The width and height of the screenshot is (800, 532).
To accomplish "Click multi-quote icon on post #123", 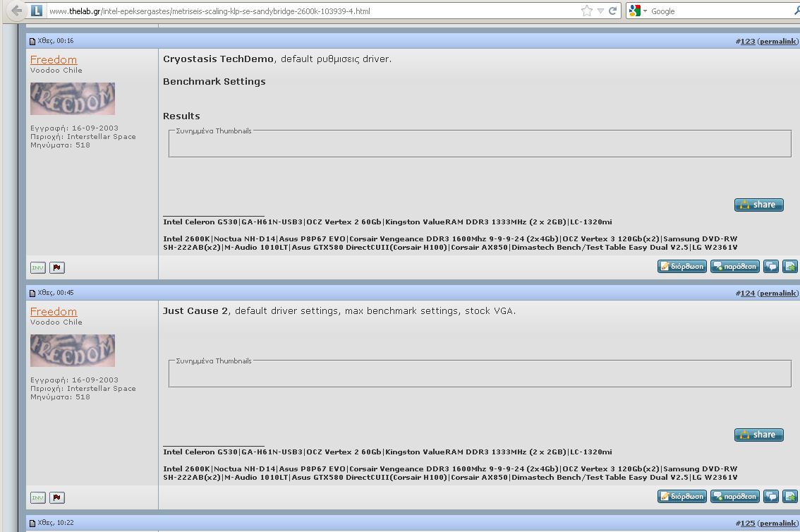I will [x=771, y=266].
